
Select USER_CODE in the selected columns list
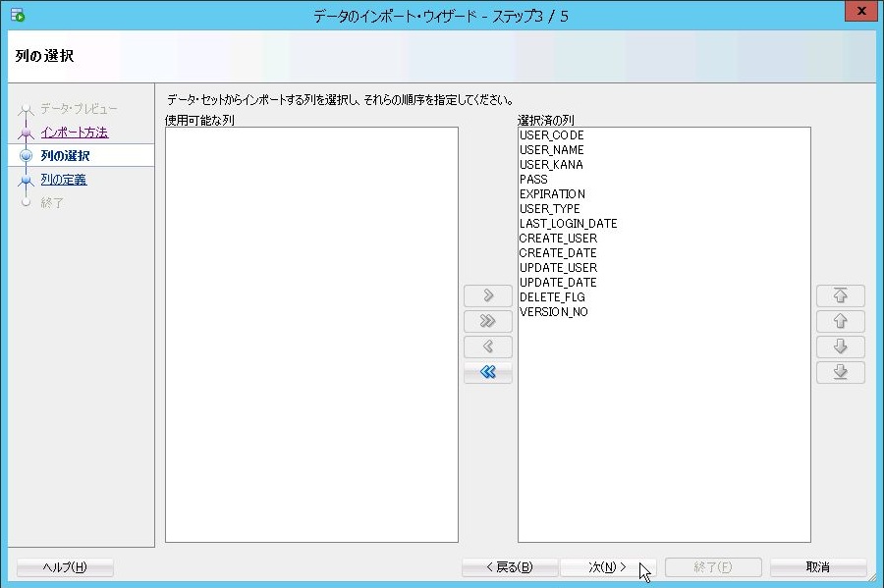[x=551, y=135]
